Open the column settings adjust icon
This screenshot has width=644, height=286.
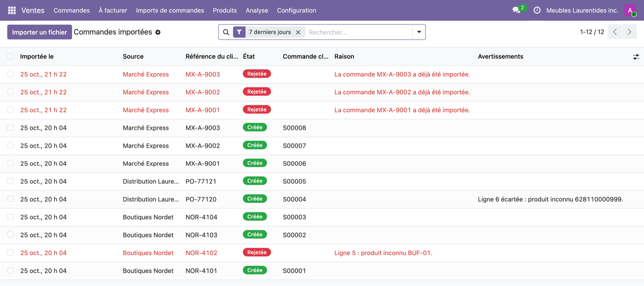coord(636,57)
